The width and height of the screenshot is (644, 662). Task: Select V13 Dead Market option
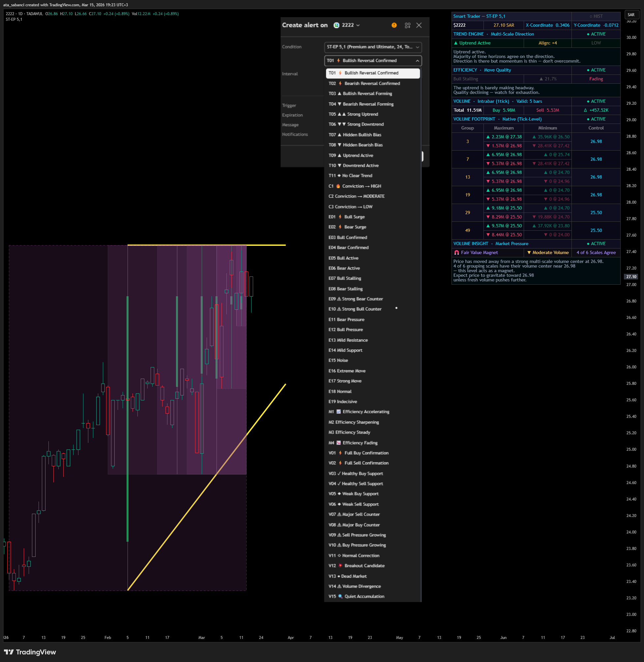[373, 576]
